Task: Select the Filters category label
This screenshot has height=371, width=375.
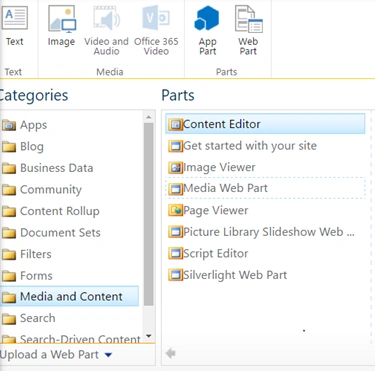Action: pos(36,254)
